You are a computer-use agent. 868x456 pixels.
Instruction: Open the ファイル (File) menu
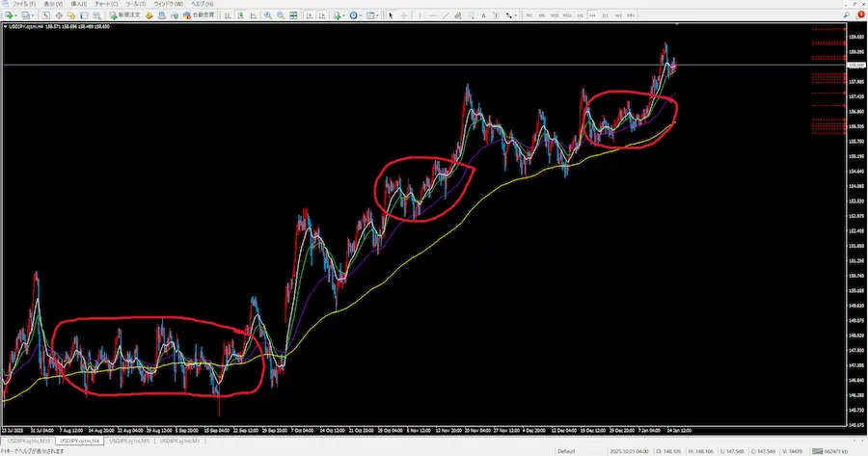coord(22,5)
